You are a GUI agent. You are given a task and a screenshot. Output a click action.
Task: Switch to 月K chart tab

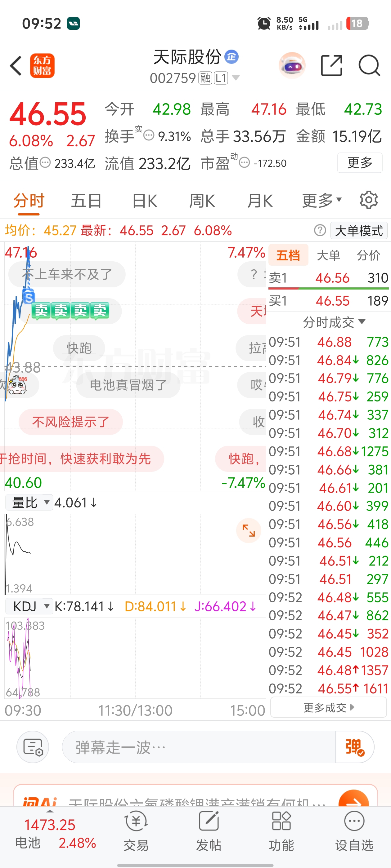click(x=260, y=201)
